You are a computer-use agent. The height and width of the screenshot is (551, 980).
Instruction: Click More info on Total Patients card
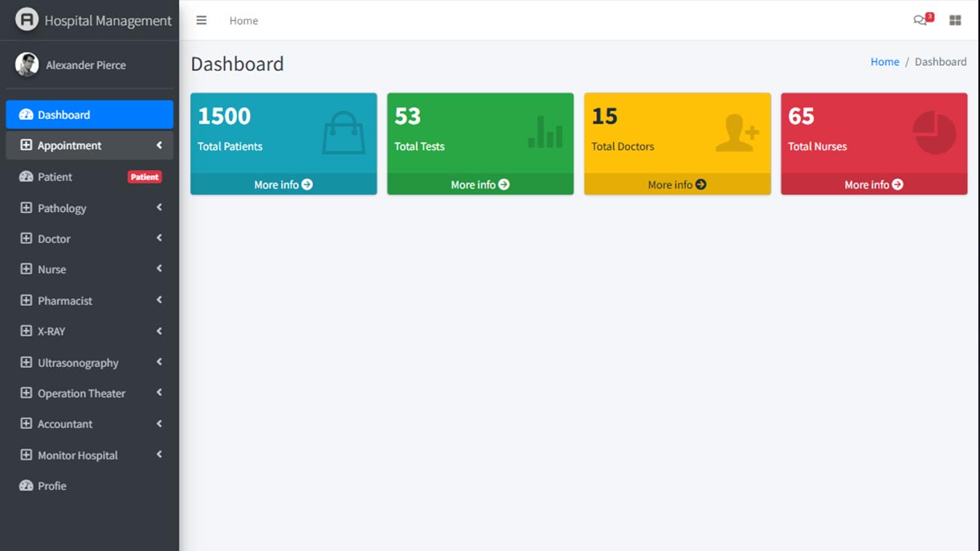point(283,185)
